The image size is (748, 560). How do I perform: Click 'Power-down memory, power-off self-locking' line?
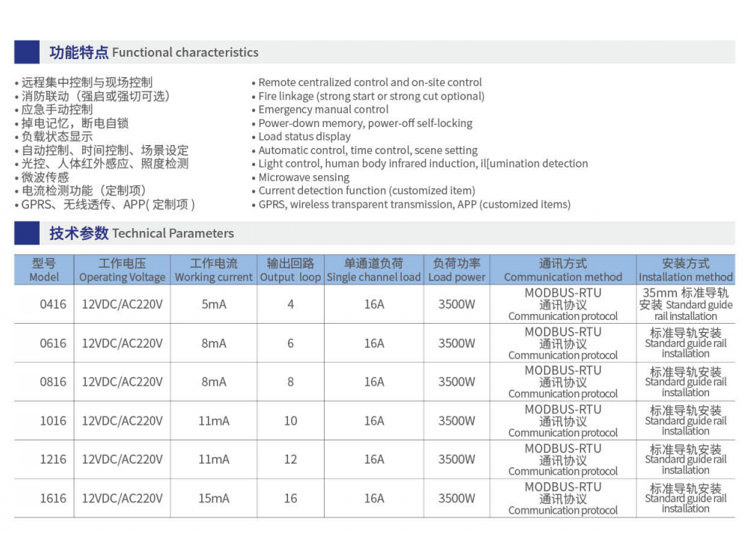coord(366,123)
